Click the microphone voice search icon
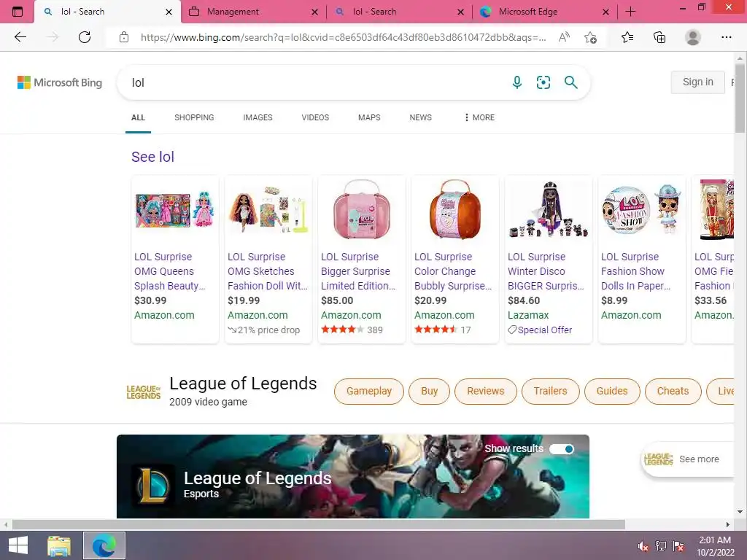Viewport: 747px width, 560px height. [517, 82]
